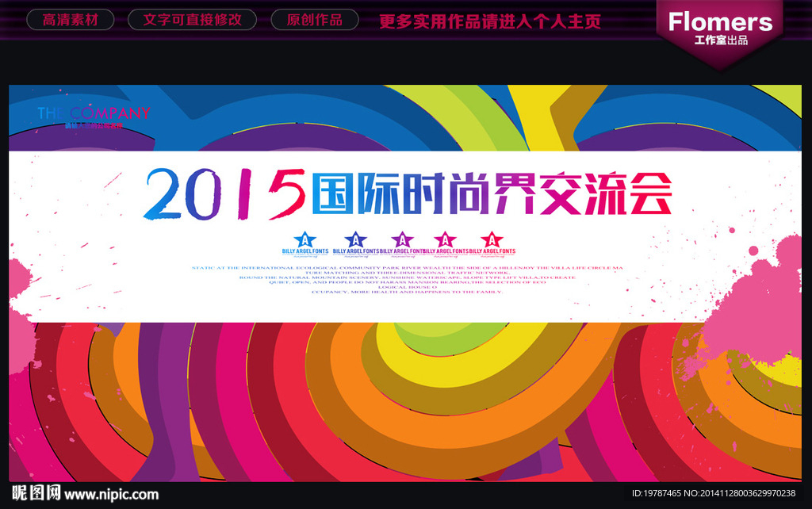Click the CCUPANCY, MORE HEALTH text line
Screen dimensions: 812x509
(407, 292)
